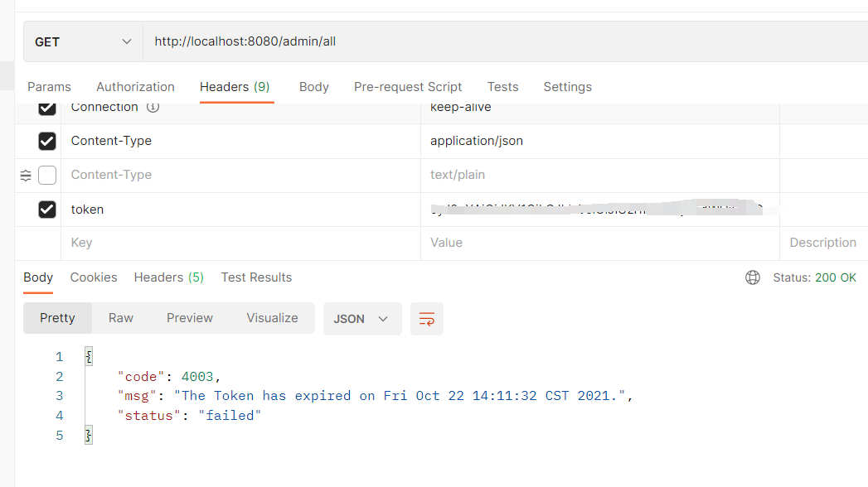This screenshot has width=868, height=487.
Task: Switch to the Authorization tab
Action: [x=135, y=87]
